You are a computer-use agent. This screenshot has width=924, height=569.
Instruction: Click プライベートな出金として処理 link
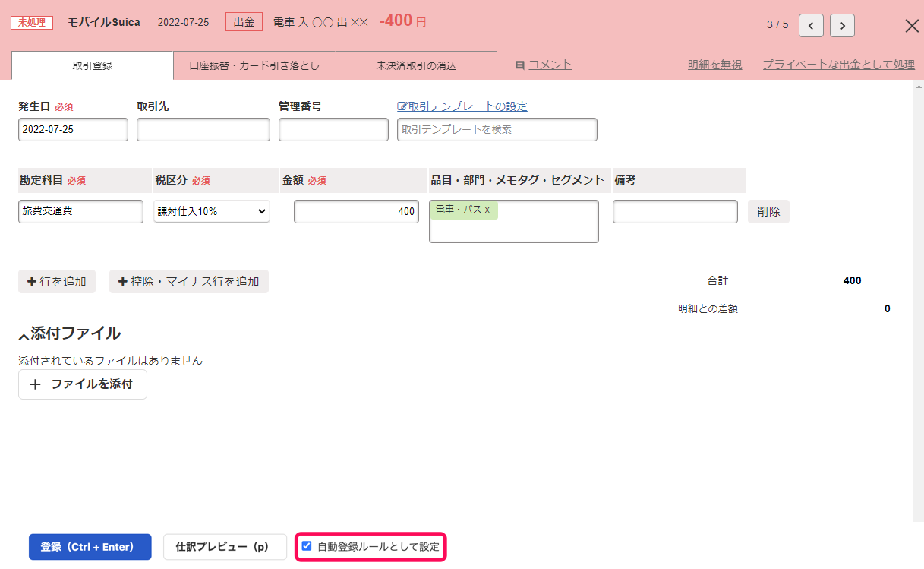pyautogui.click(x=838, y=65)
